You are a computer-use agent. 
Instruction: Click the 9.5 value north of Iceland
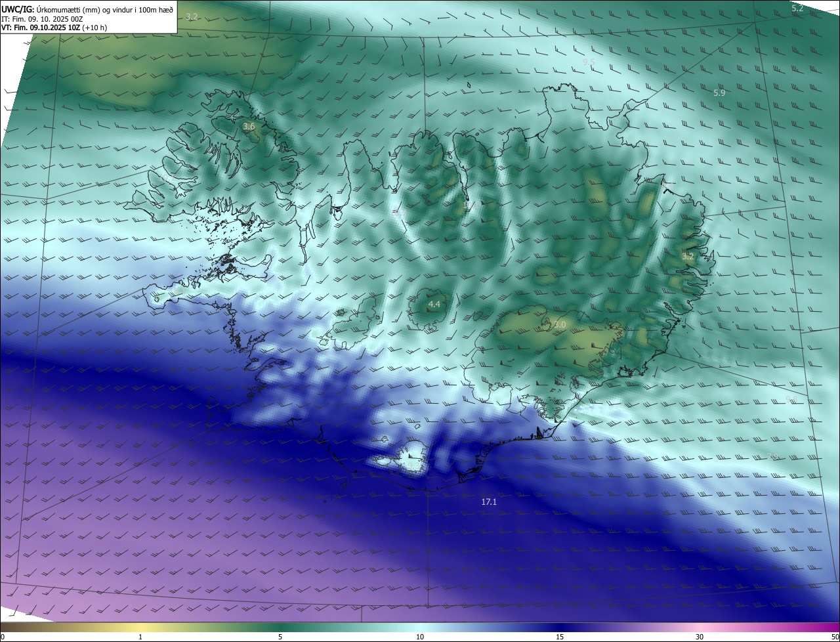click(x=589, y=62)
